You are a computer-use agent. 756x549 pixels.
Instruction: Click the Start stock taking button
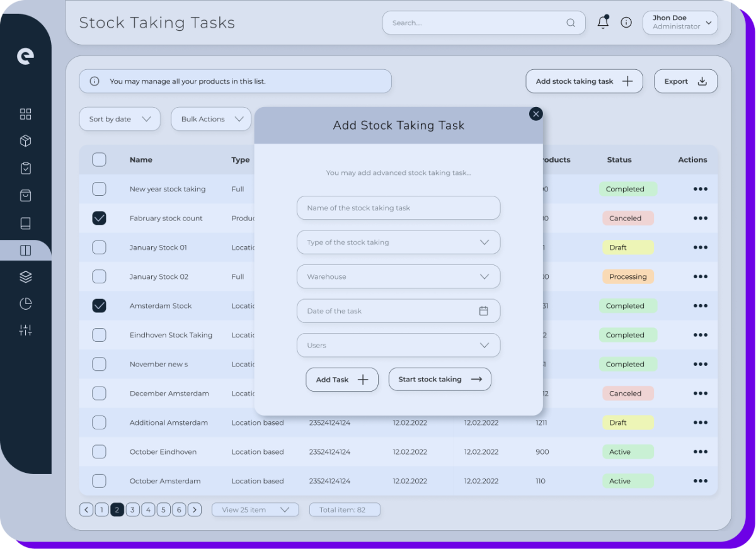click(x=440, y=379)
